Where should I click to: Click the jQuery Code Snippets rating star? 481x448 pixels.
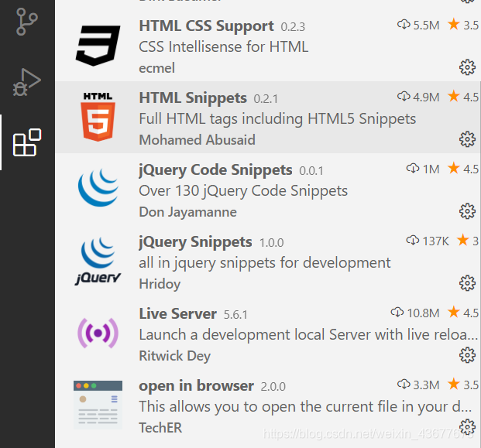pyautogui.click(x=454, y=168)
